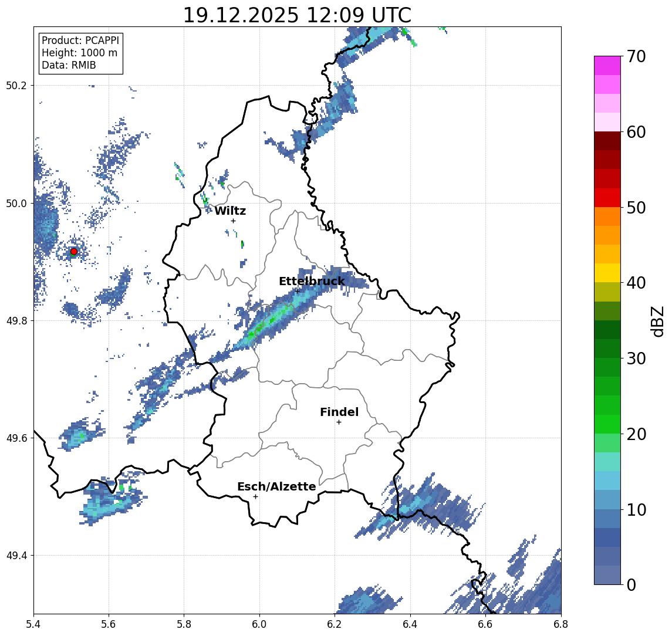Click the 5.8 longitude axis label
Viewport: 672px width, 636px height.
pos(184,624)
